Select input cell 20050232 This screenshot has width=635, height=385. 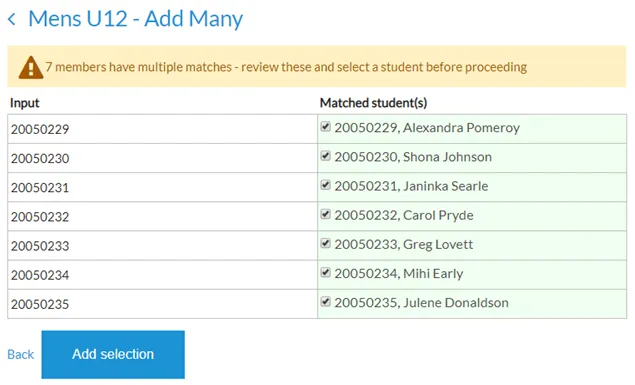(162, 217)
